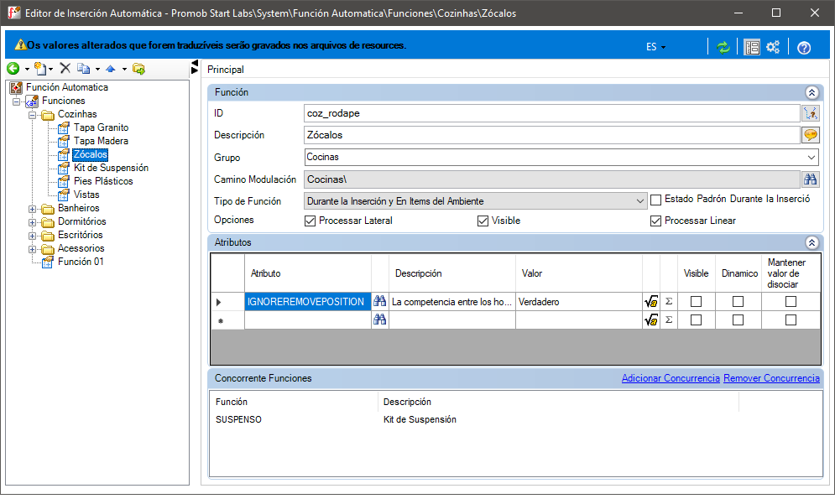Open the ES language dropdown
This screenshot has height=504, width=835.
coord(655,47)
